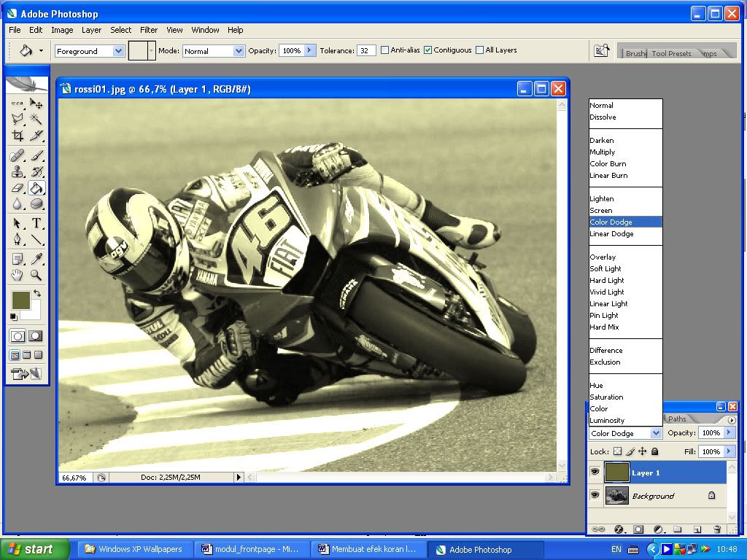Image resolution: width=747 pixels, height=560 pixels.
Task: Create a new layer
Action: tap(697, 529)
